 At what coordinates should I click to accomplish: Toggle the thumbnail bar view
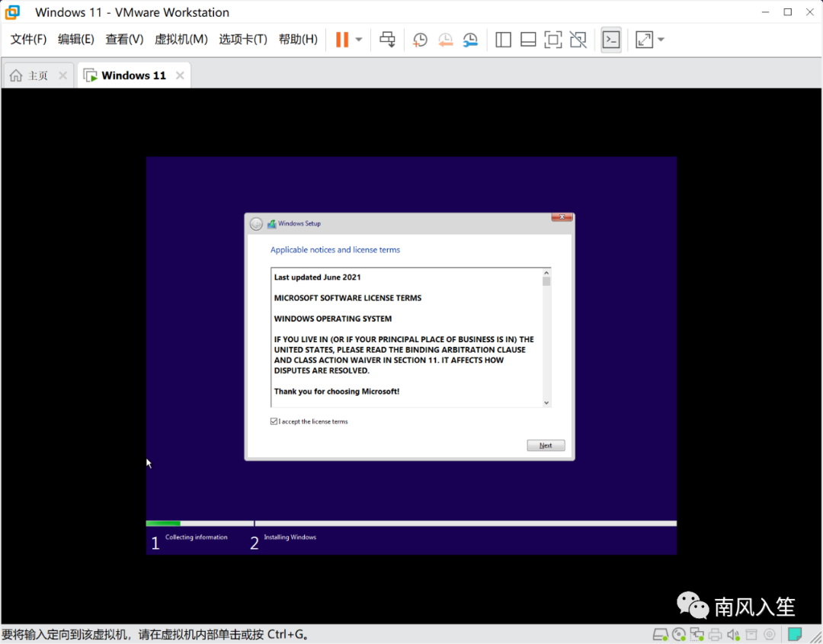click(528, 40)
